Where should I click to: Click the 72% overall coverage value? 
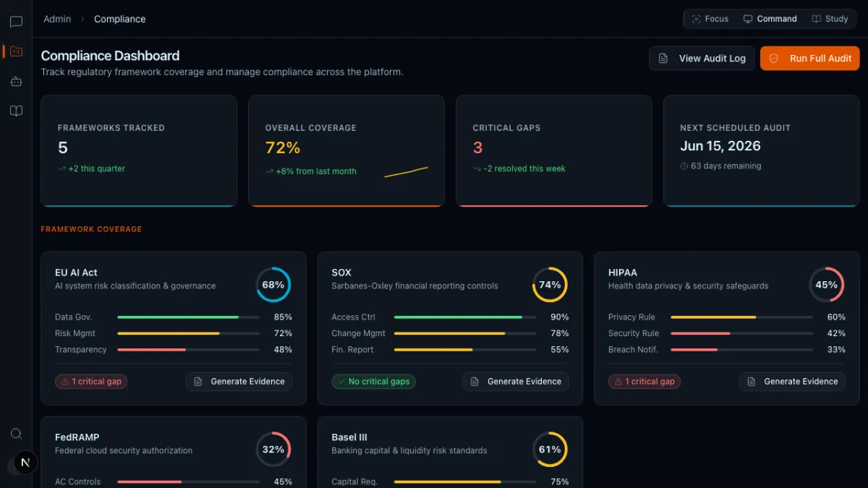pyautogui.click(x=283, y=147)
